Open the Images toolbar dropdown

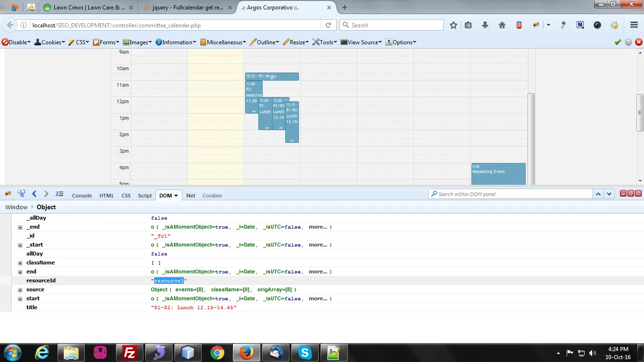coord(138,42)
